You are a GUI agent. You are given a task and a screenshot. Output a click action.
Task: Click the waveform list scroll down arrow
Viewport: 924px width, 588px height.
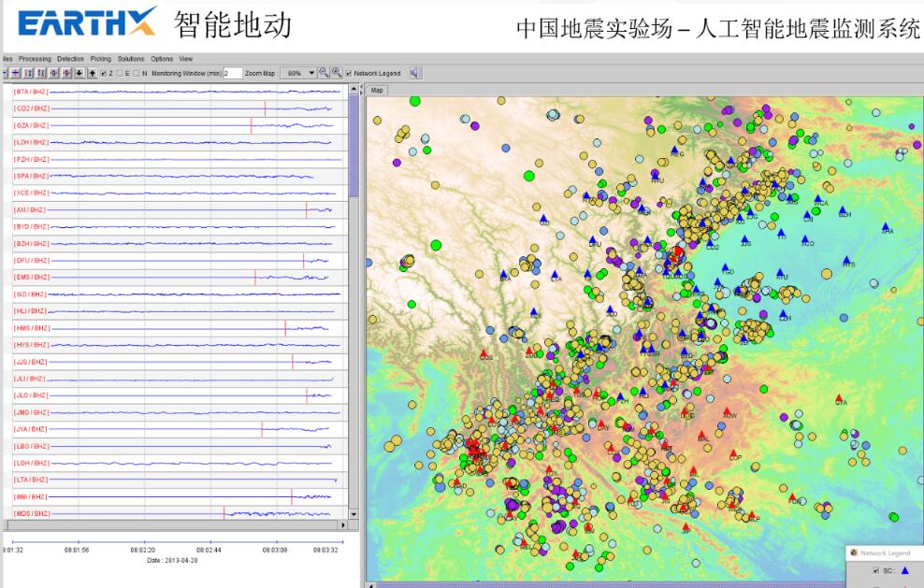click(354, 514)
